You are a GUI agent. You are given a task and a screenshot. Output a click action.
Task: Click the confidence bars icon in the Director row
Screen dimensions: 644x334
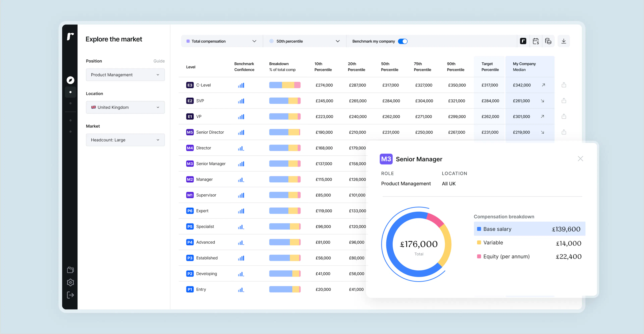(x=241, y=148)
